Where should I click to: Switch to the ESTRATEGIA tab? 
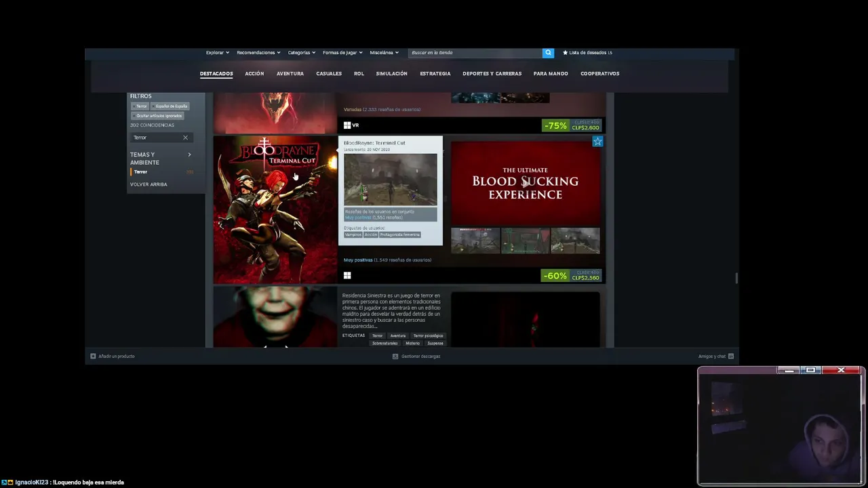click(435, 73)
